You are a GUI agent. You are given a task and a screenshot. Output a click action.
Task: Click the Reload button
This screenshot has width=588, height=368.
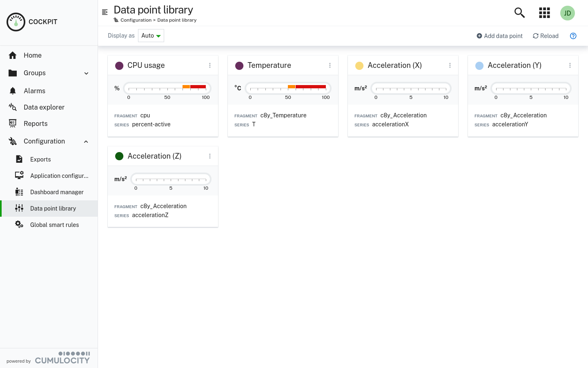(546, 36)
